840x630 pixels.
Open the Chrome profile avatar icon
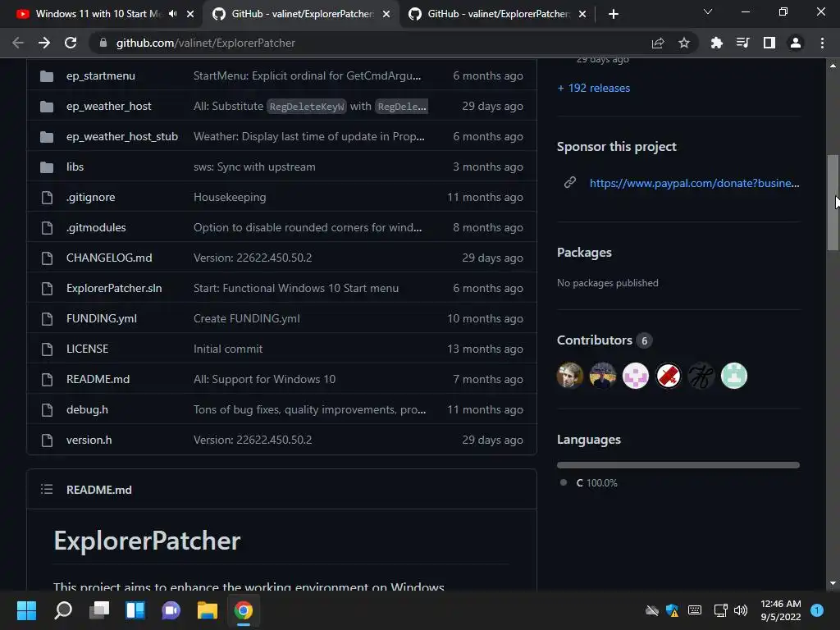click(796, 43)
